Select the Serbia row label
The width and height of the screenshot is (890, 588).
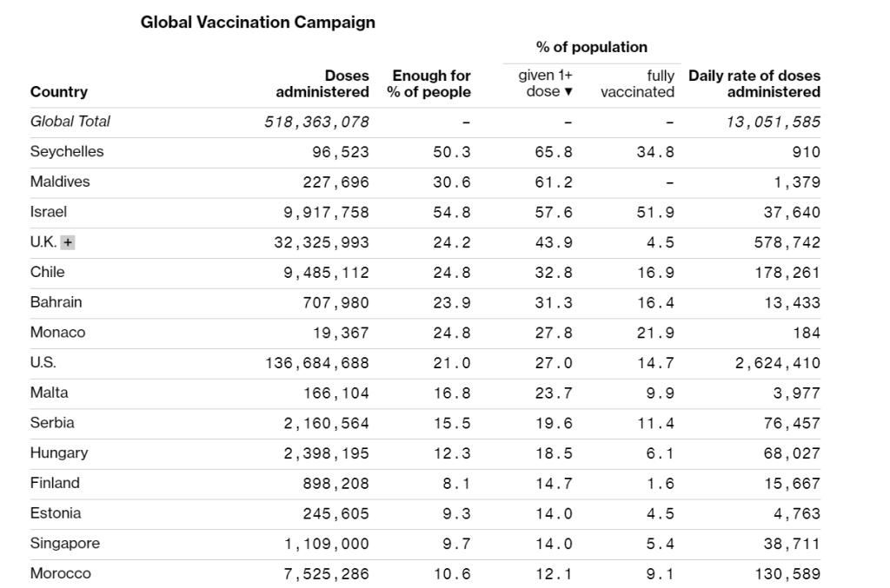click(52, 423)
